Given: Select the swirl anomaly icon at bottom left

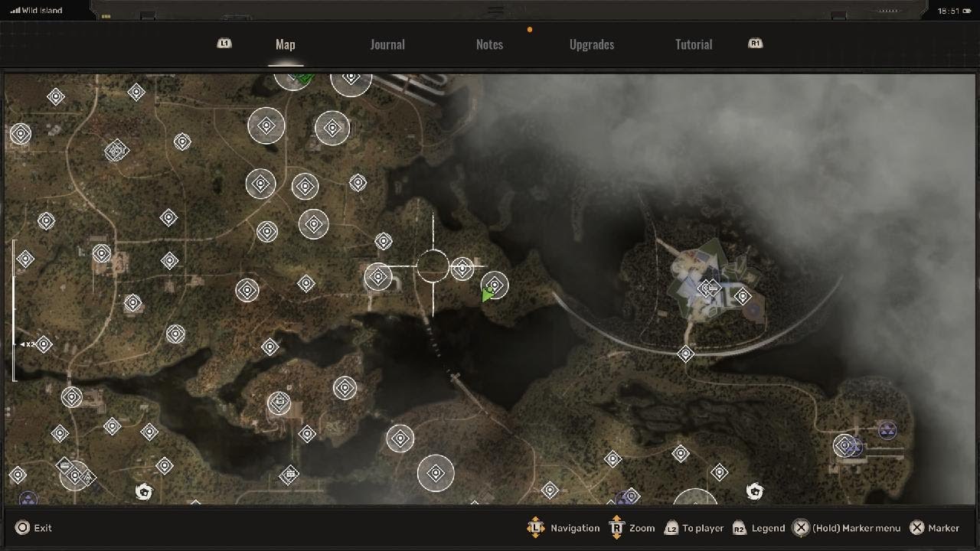Looking at the screenshot, I should (x=142, y=491).
